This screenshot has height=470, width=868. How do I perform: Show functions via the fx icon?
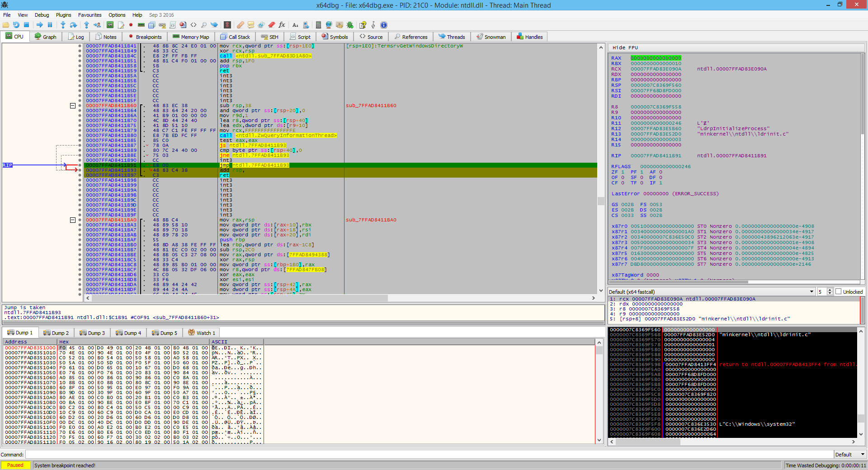coord(282,25)
